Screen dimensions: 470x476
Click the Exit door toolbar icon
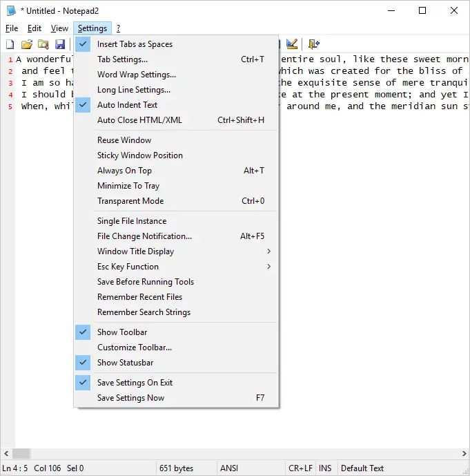pyautogui.click(x=313, y=44)
